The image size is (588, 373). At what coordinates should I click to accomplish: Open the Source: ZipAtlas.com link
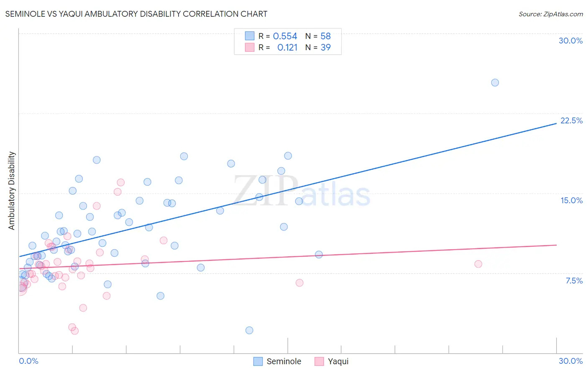tap(551, 14)
